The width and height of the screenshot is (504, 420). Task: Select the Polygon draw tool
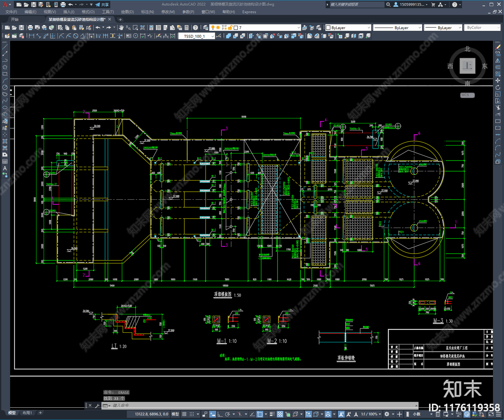(x=5, y=67)
